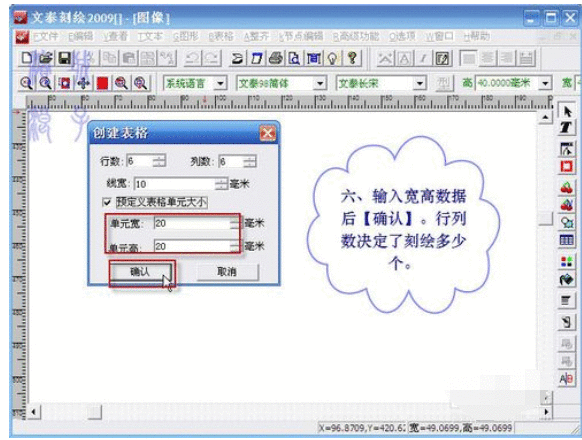582x440 pixels.
Task: Click the column count stepper arrows
Action: (250, 161)
